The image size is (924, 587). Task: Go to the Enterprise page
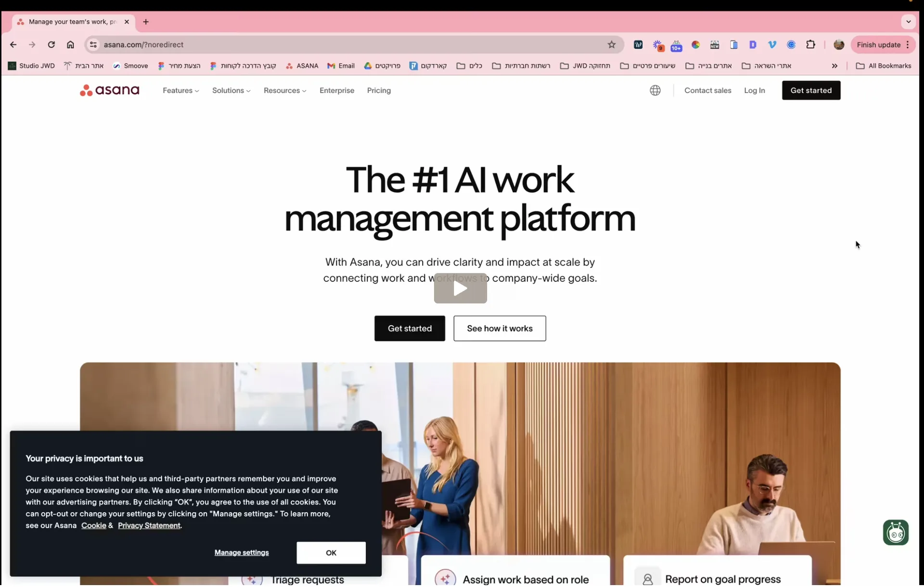click(337, 91)
